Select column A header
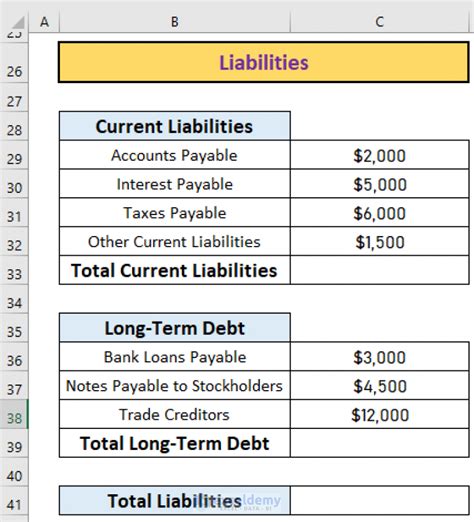 point(44,22)
